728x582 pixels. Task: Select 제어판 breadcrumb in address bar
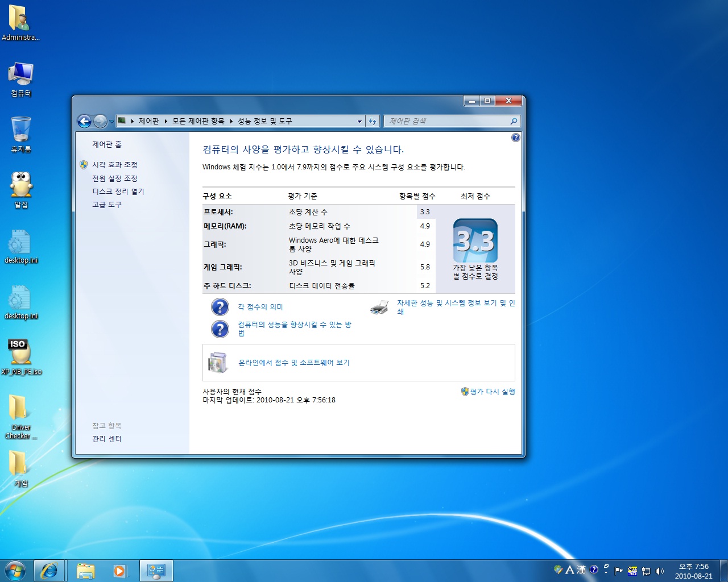click(149, 121)
